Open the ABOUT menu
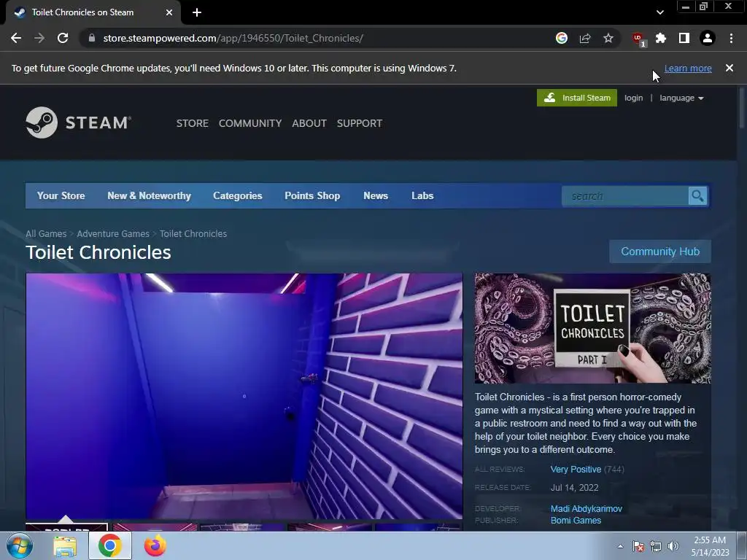 [309, 123]
